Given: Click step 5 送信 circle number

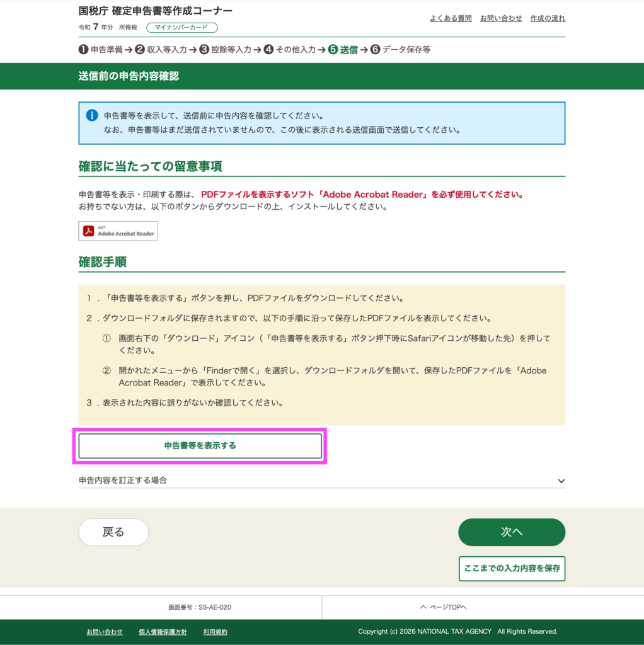Looking at the screenshot, I should (x=333, y=50).
